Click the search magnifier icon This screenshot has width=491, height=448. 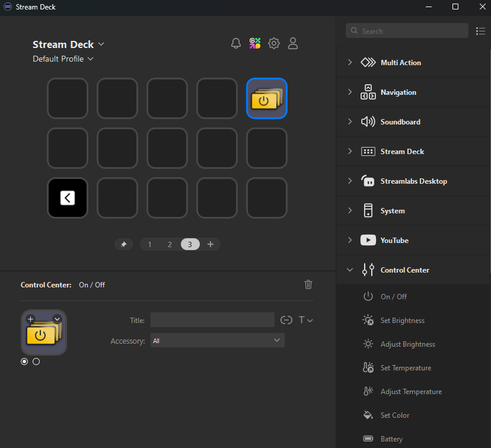354,31
